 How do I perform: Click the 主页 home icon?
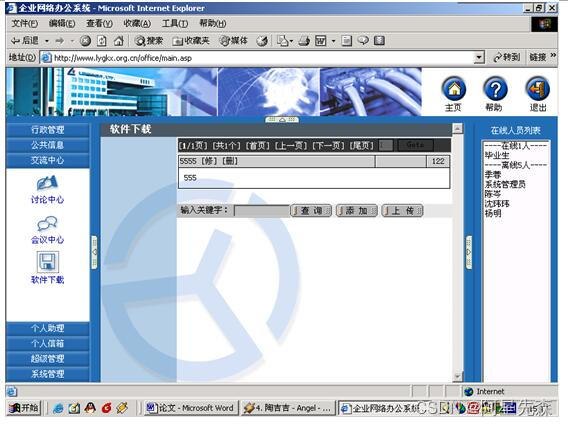(x=454, y=89)
